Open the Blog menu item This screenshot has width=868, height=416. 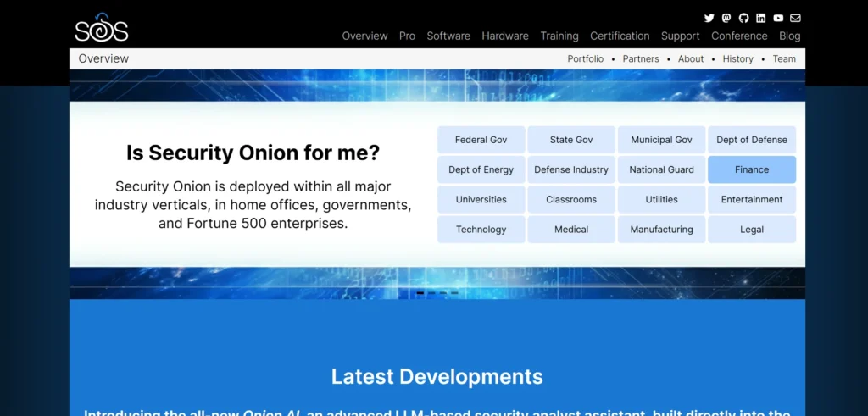tap(789, 36)
